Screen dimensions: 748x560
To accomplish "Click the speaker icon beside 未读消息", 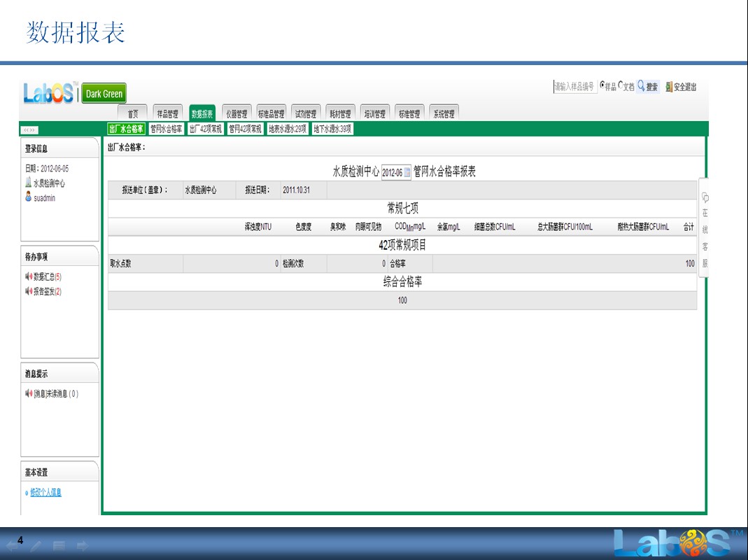I will (x=28, y=393).
